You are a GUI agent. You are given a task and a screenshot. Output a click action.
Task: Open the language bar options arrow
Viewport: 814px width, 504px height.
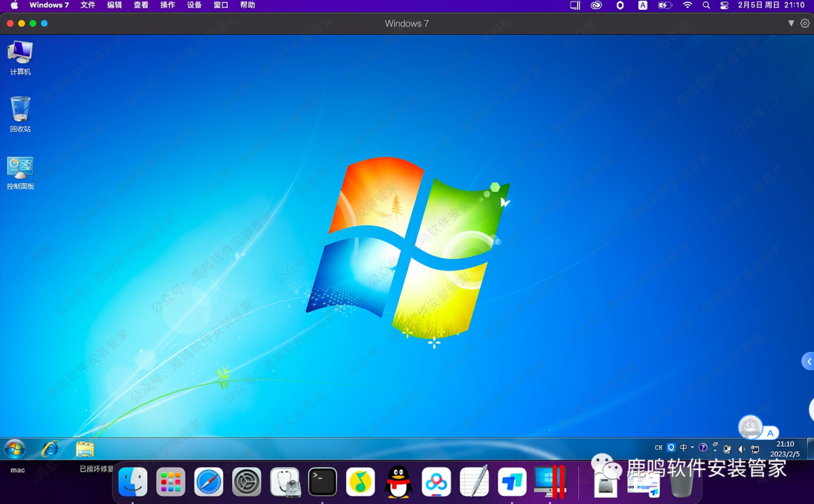click(x=715, y=451)
